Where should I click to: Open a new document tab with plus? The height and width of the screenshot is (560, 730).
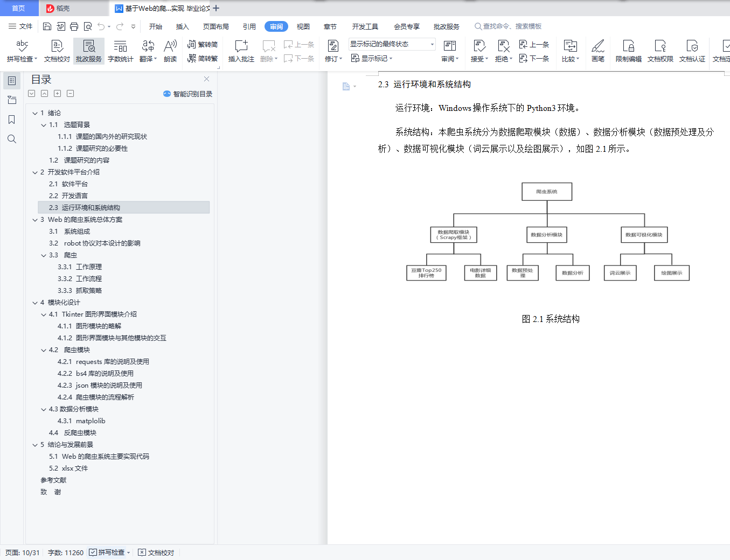point(216,8)
